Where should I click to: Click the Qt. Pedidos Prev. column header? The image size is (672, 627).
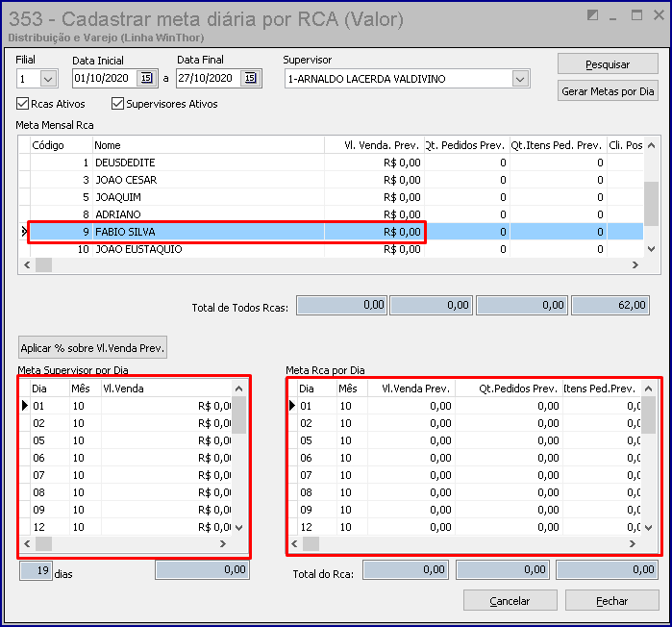tap(466, 145)
